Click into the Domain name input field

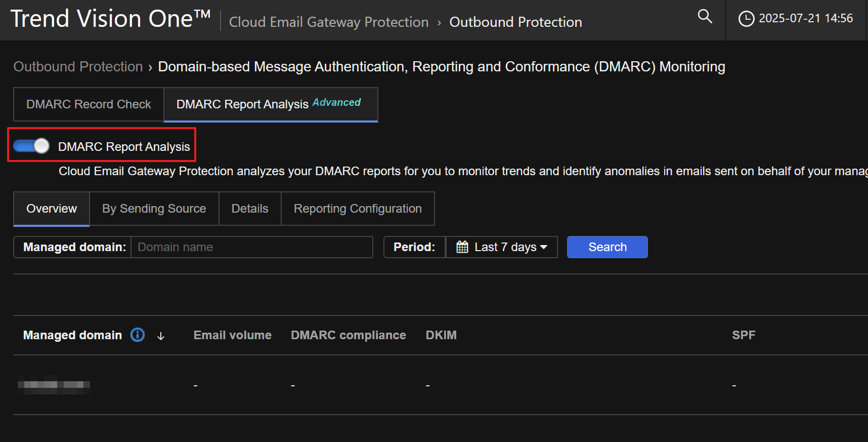[251, 247]
